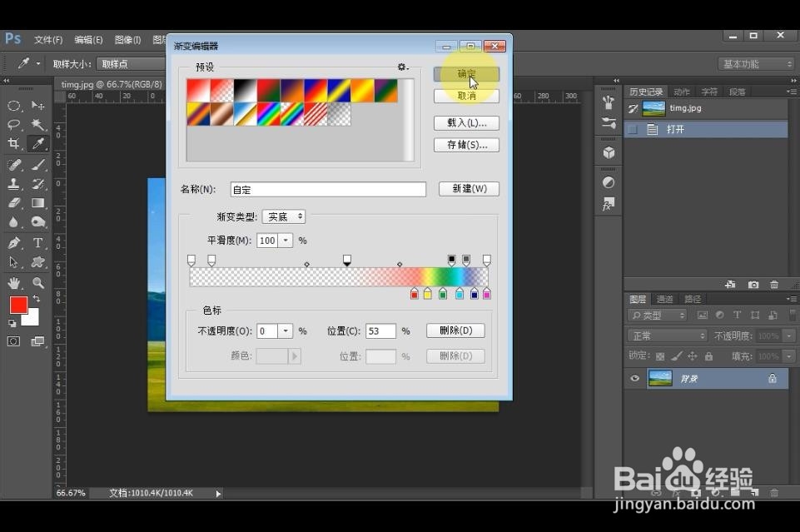Select the Elliptical Marquee tool
Screen dimensions: 800x532
click(14, 106)
